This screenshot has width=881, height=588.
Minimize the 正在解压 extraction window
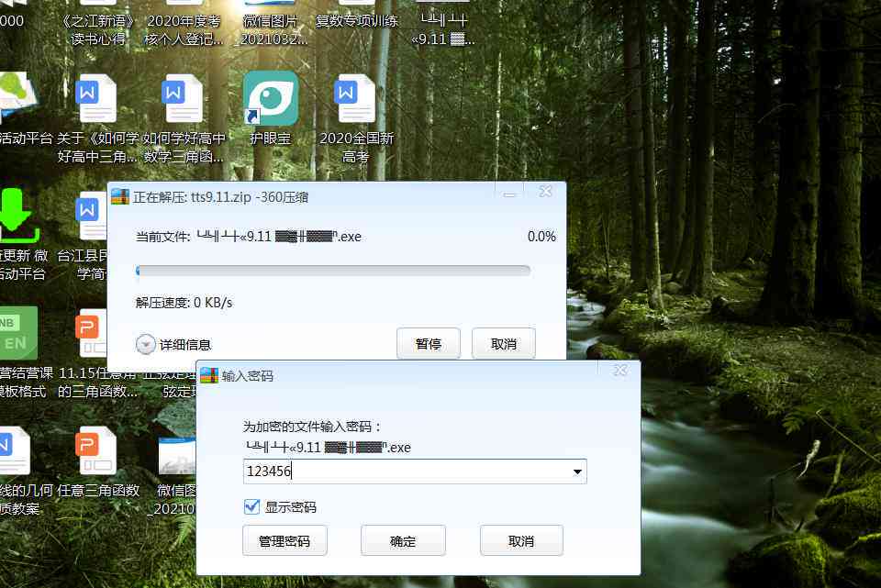click(x=509, y=193)
